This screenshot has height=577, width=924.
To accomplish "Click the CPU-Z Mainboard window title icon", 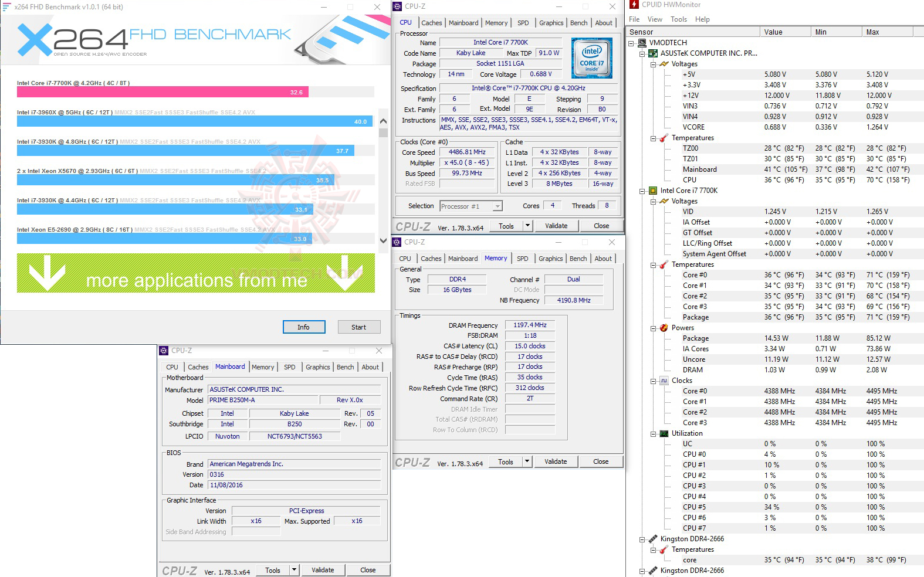I will click(x=164, y=351).
